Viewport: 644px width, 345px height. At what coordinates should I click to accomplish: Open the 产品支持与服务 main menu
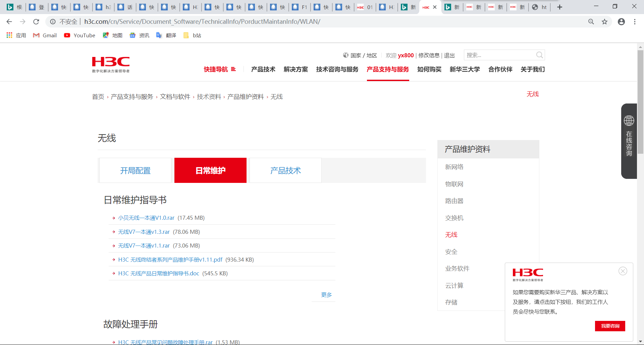tap(388, 69)
